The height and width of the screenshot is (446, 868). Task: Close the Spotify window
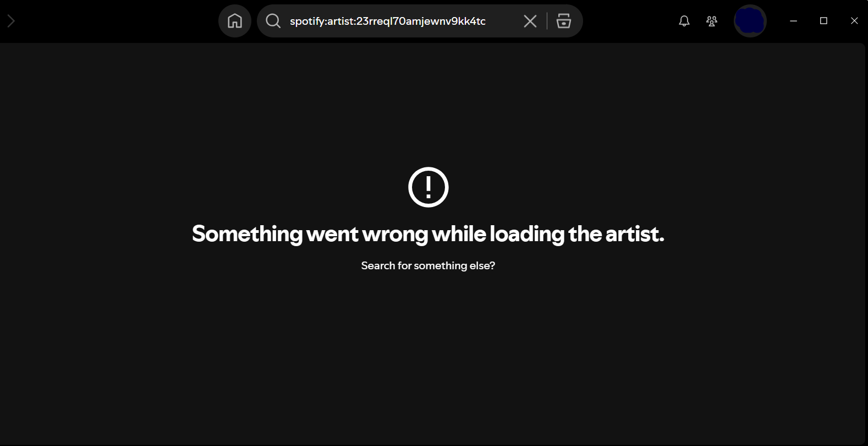coord(854,21)
